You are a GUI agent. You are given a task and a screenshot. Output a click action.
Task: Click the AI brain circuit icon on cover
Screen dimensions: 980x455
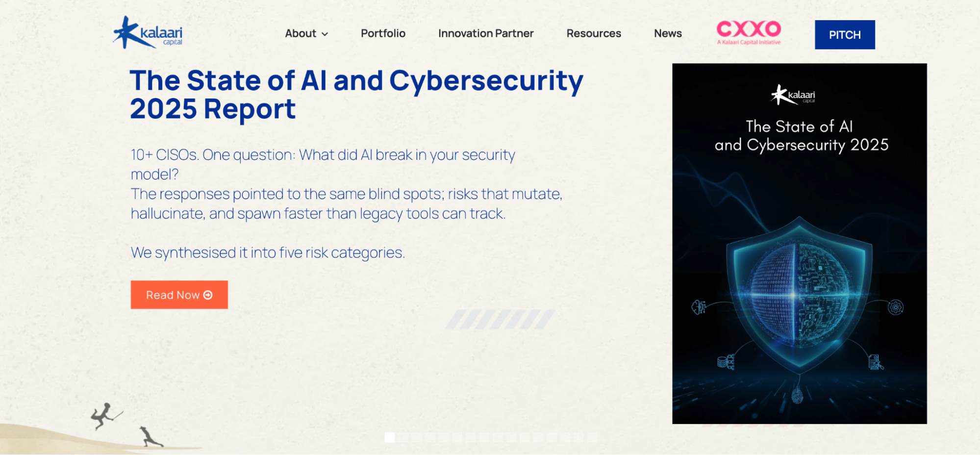pyautogui.click(x=699, y=307)
